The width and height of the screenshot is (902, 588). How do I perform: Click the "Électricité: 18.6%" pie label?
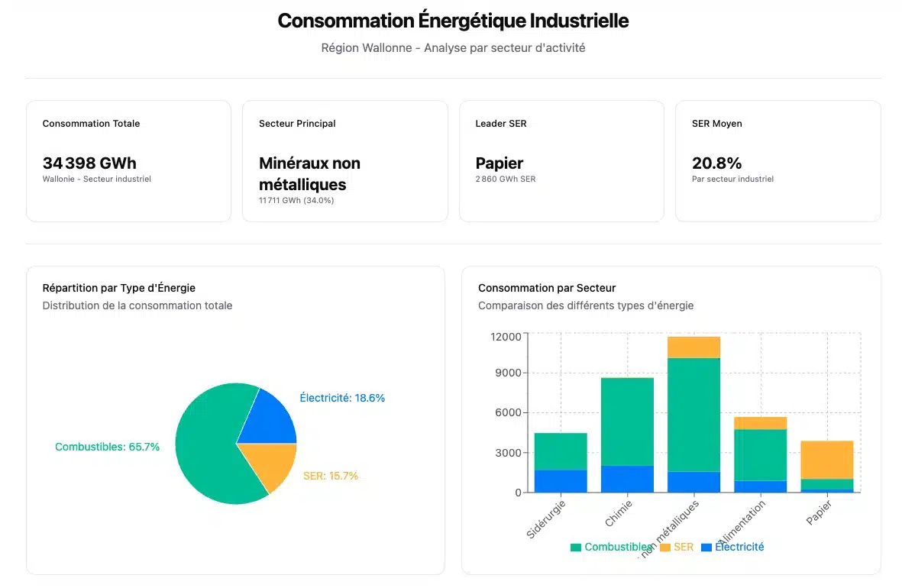342,398
